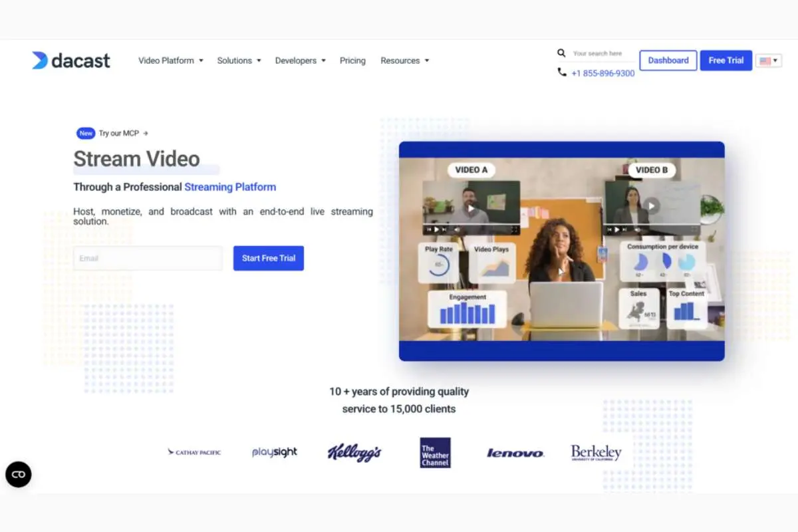The width and height of the screenshot is (798, 532).
Task: Open the chat widget icon at the page's bottom left
Action: coord(19,474)
